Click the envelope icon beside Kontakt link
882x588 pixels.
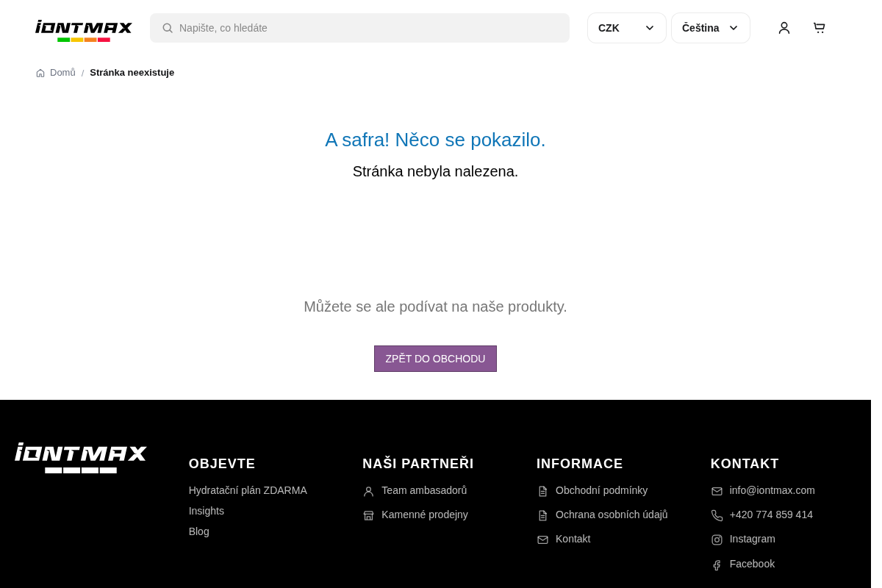(x=542, y=540)
